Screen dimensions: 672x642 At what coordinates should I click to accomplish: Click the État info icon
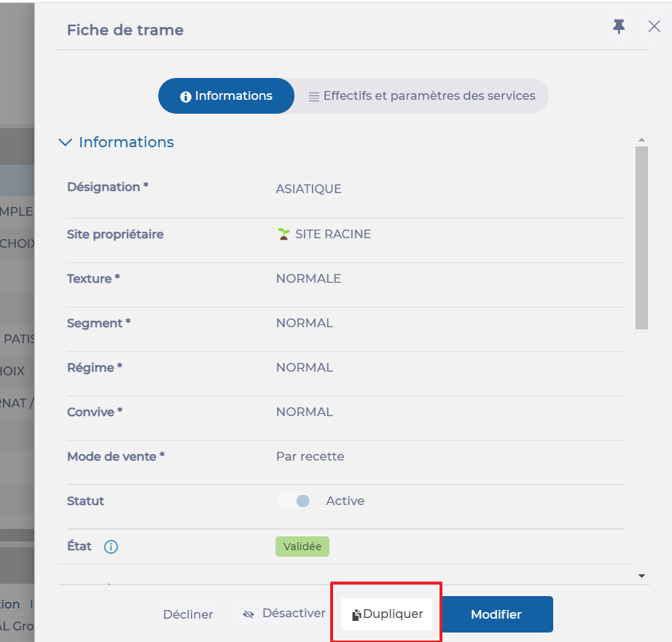pyautogui.click(x=111, y=547)
